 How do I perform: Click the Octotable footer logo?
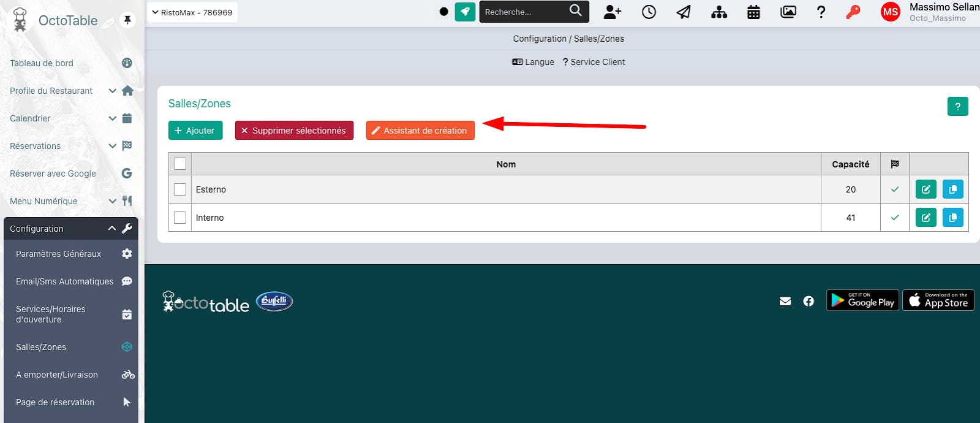tap(206, 302)
